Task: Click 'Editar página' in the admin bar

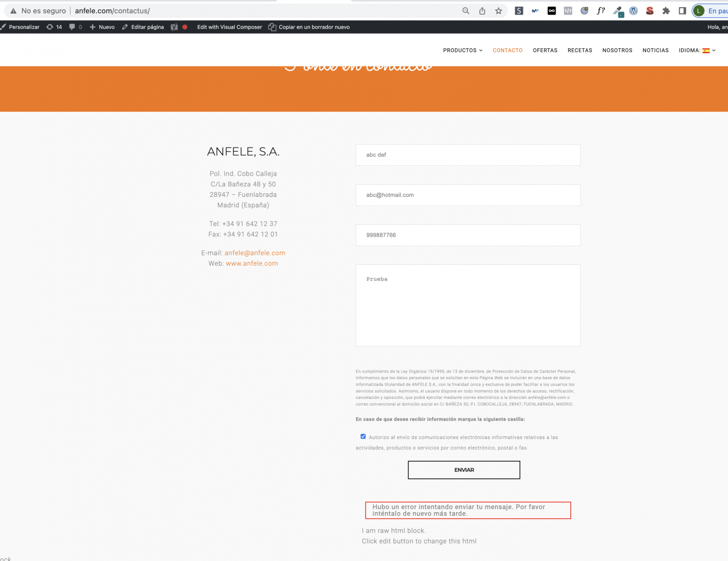Action: pyautogui.click(x=143, y=27)
